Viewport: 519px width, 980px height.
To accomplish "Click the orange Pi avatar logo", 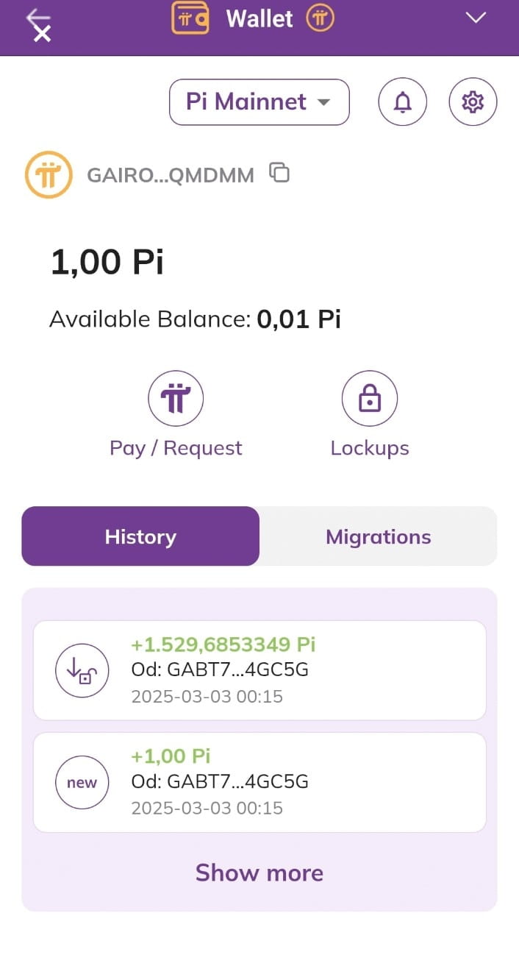I will point(49,175).
